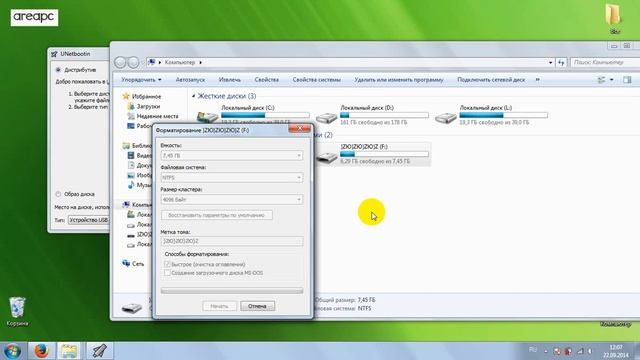Open Favorites star in navigation pane
The height and width of the screenshot is (360, 640).
point(126,96)
